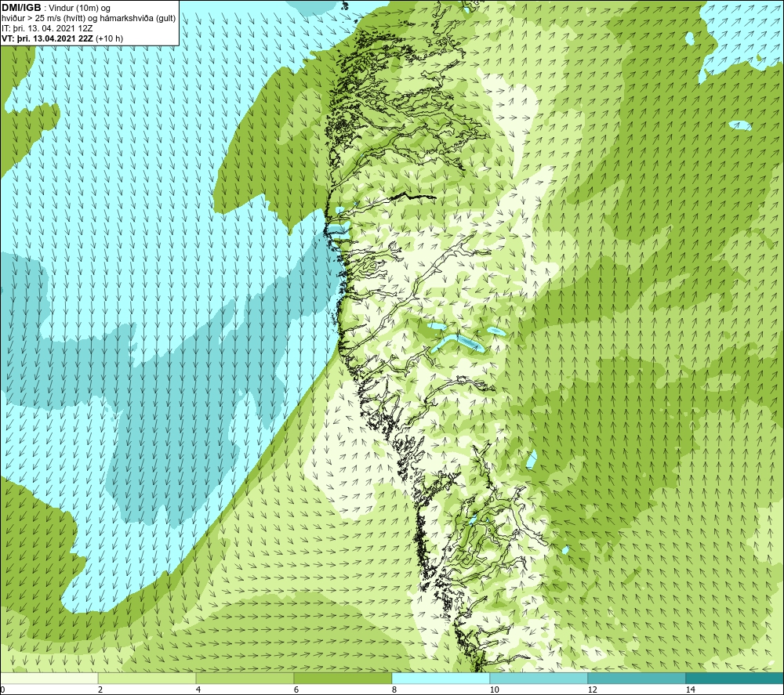Click the 'VT: þri. 13.04.2021 22Z (+10 h)' line
This screenshot has width=784, height=695.
pos(63,38)
